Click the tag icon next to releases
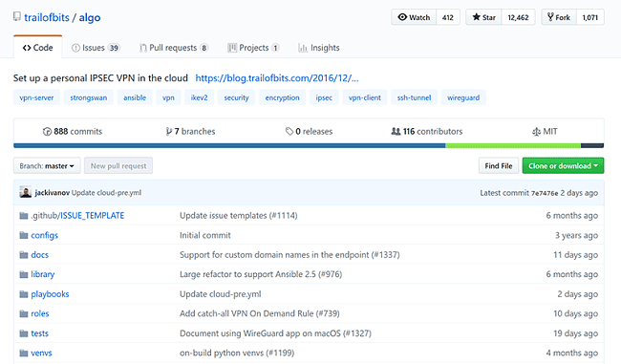621x364 pixels. click(289, 132)
